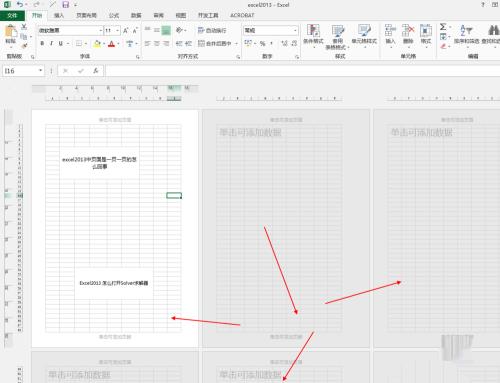Open the font size dropdown
The image size is (500, 383).
tap(118, 31)
